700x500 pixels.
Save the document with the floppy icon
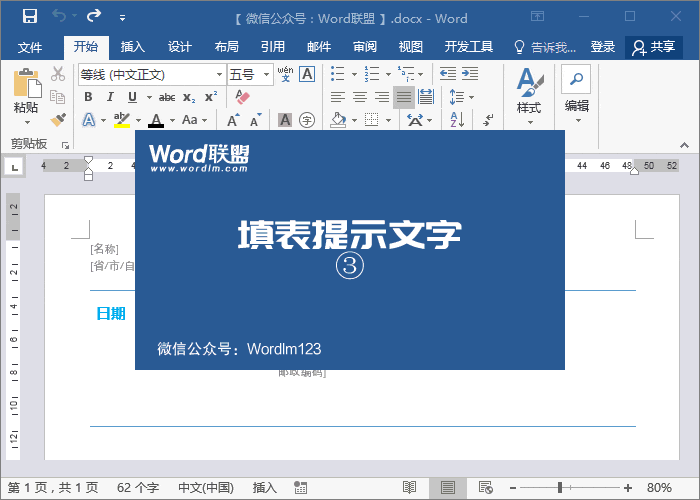30,17
